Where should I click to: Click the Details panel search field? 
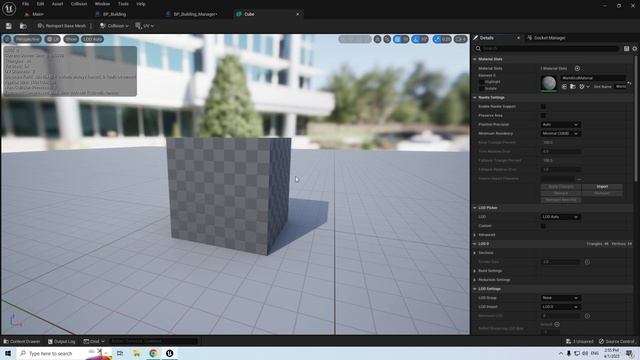coord(547,49)
